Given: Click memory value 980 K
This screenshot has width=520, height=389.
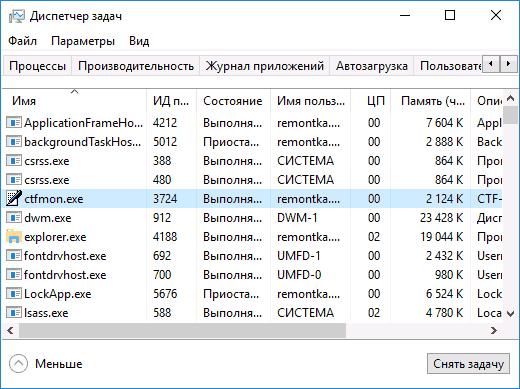Looking at the screenshot, I should click(x=449, y=275).
